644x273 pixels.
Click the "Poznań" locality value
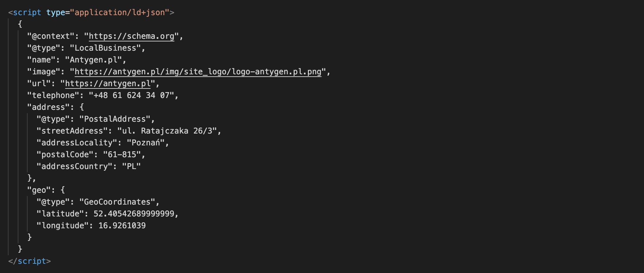pos(146,143)
